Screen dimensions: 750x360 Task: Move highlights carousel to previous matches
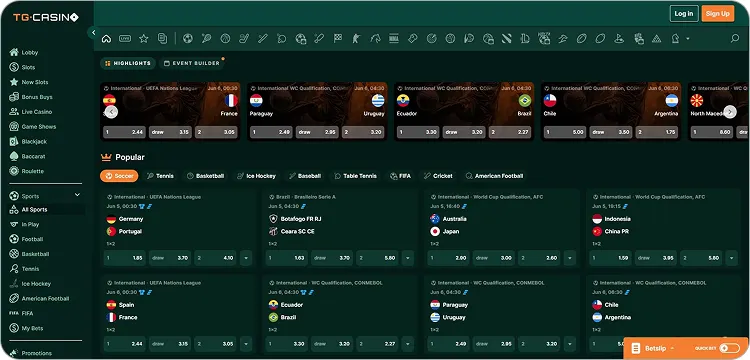tap(111, 112)
